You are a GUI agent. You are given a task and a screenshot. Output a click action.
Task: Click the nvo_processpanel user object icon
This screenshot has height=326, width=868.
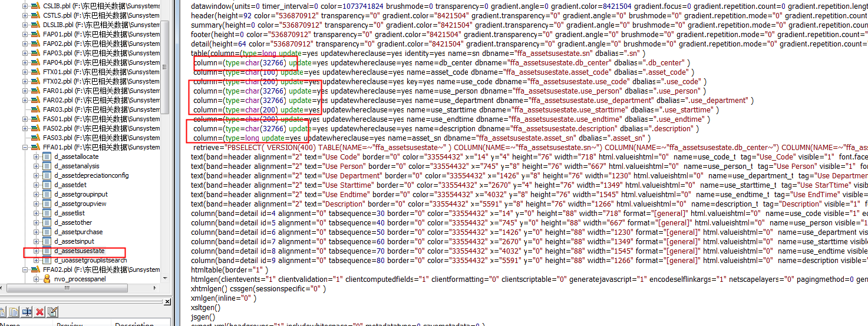(47, 279)
